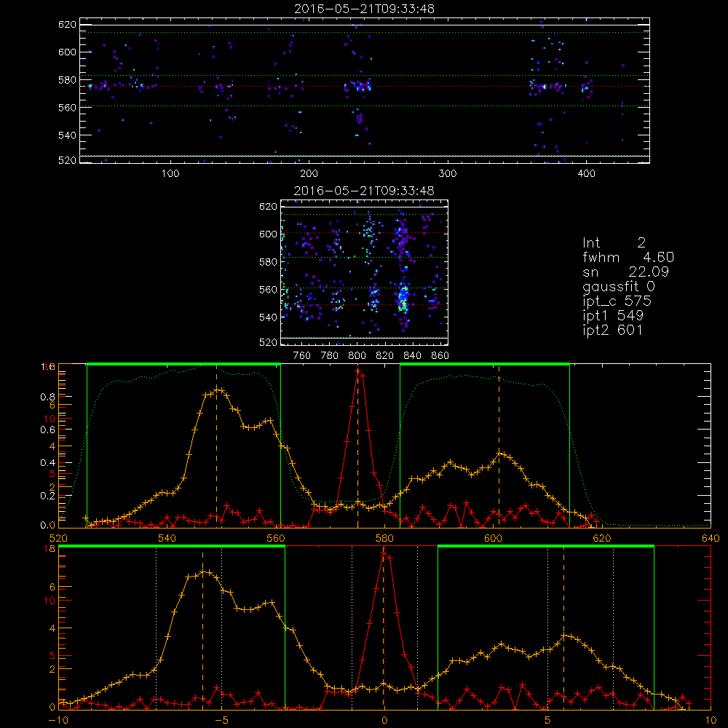Screen dimensions: 728x728
Task: Click the red peak apex in the bottom plot
Action: coord(384,553)
